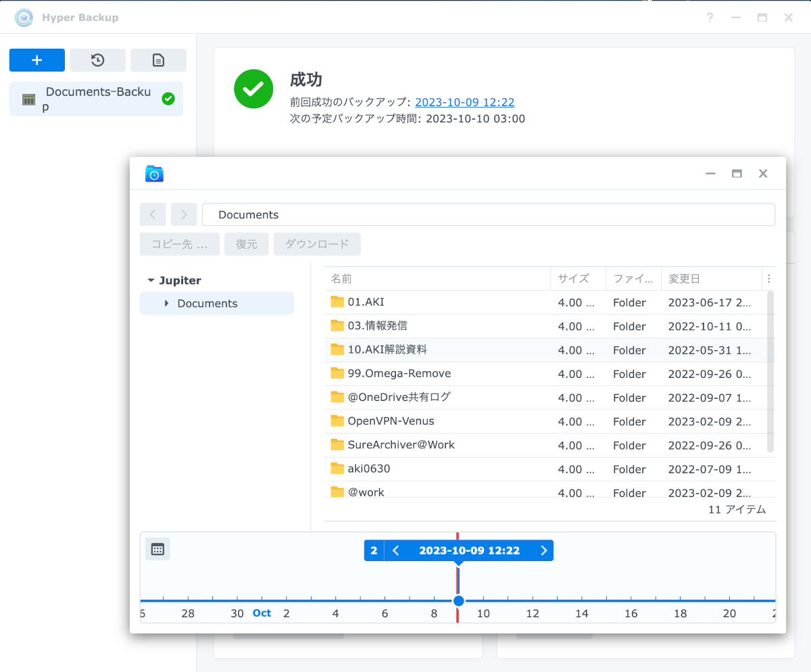The image size is (811, 672).
Task: Open last successful backup link 2023-10-09 12:22
Action: pos(465,102)
